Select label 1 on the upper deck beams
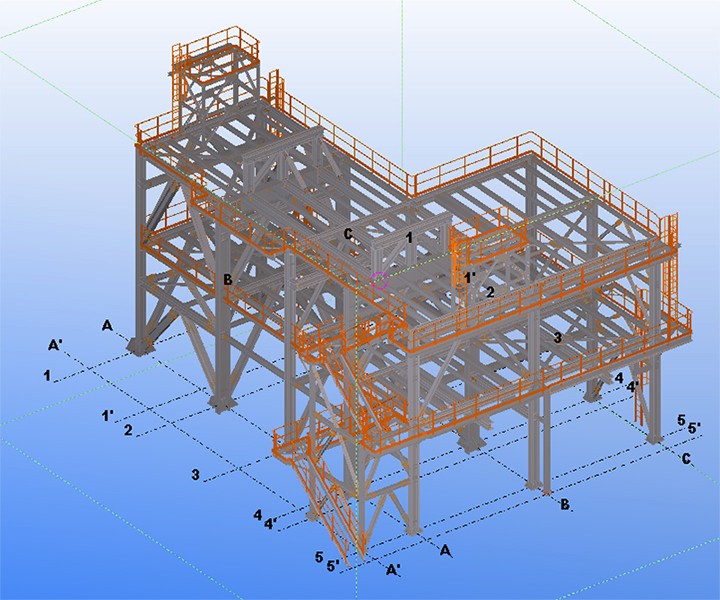This screenshot has height=600, width=720. (409, 236)
